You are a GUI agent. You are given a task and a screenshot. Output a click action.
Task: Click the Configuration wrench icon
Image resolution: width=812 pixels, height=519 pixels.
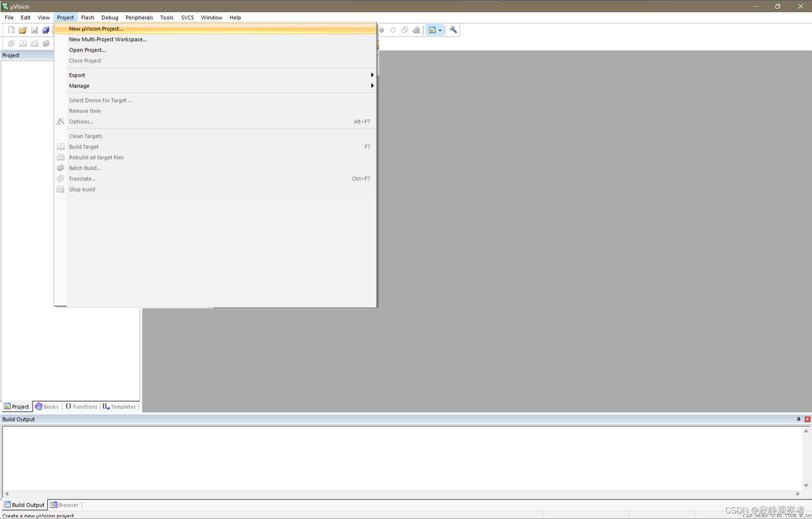coord(453,30)
